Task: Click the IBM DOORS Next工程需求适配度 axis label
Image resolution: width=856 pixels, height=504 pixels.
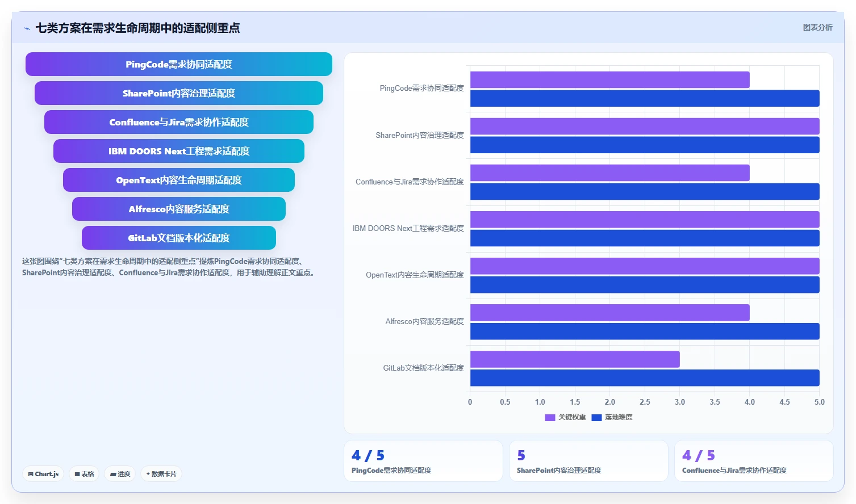Action: (x=408, y=228)
